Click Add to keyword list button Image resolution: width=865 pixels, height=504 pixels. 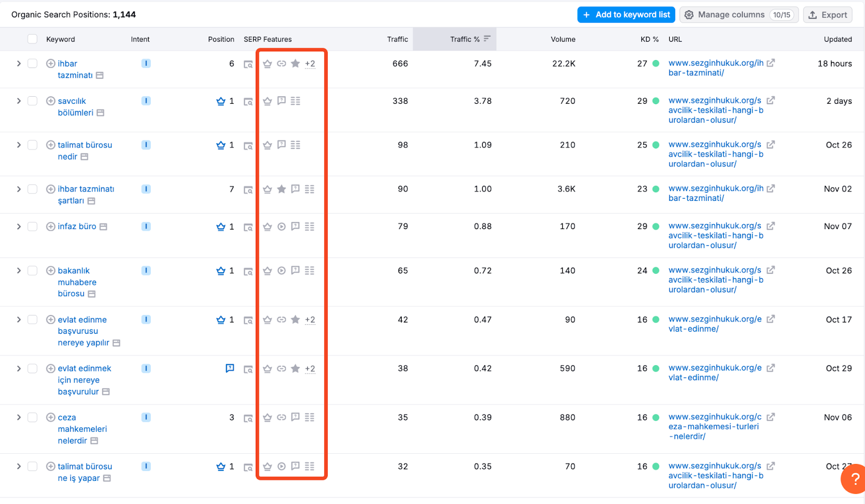click(x=626, y=15)
